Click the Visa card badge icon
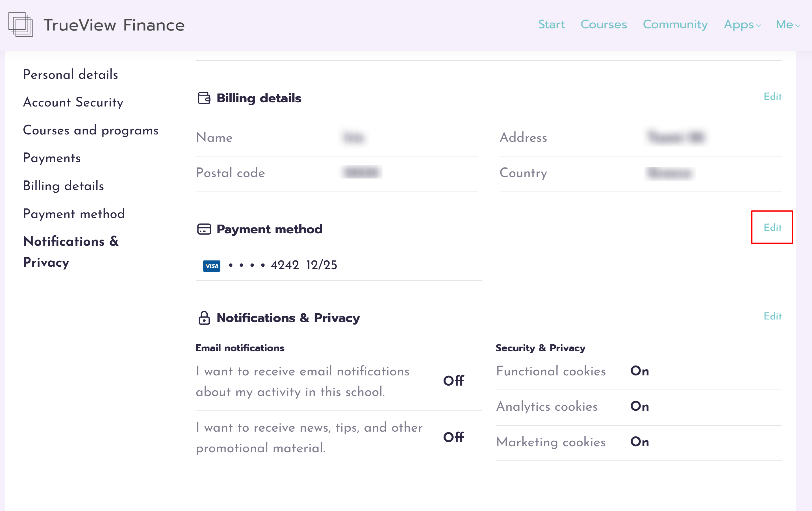Image resolution: width=812 pixels, height=511 pixels. [211, 266]
